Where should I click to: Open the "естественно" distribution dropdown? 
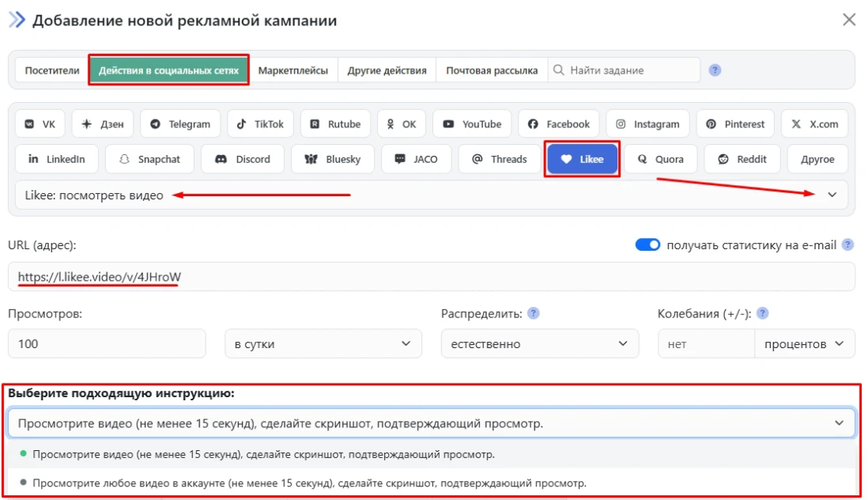tap(539, 344)
